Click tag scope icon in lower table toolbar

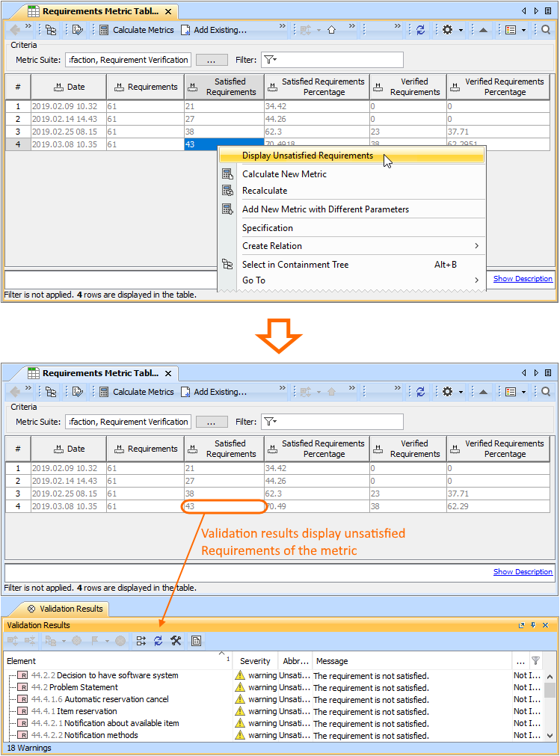point(78,392)
